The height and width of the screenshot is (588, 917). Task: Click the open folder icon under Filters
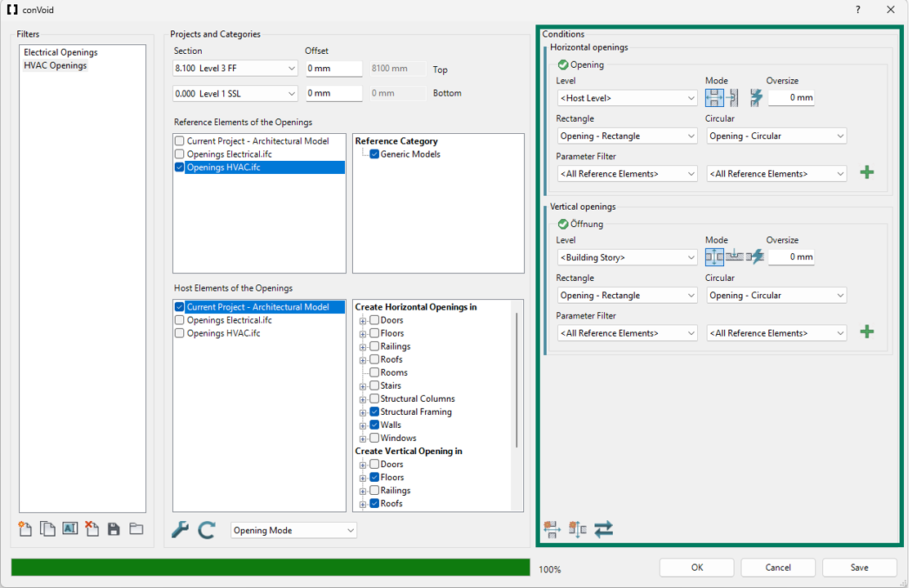coord(136,529)
